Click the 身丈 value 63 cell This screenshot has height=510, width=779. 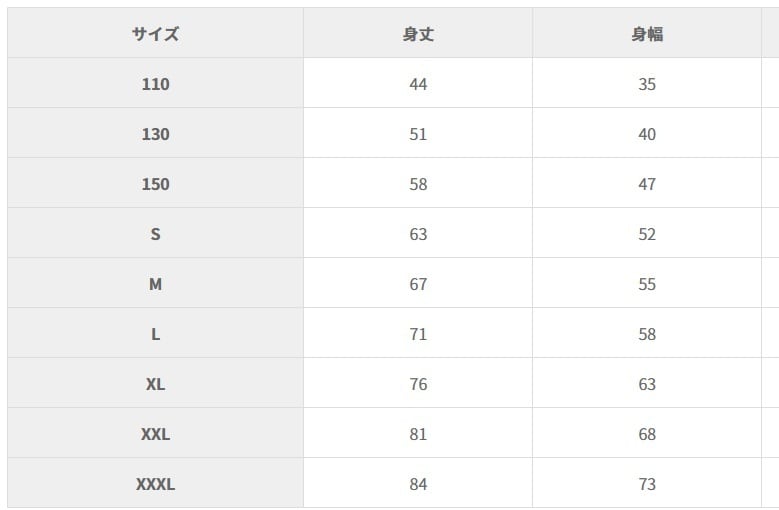click(x=418, y=234)
